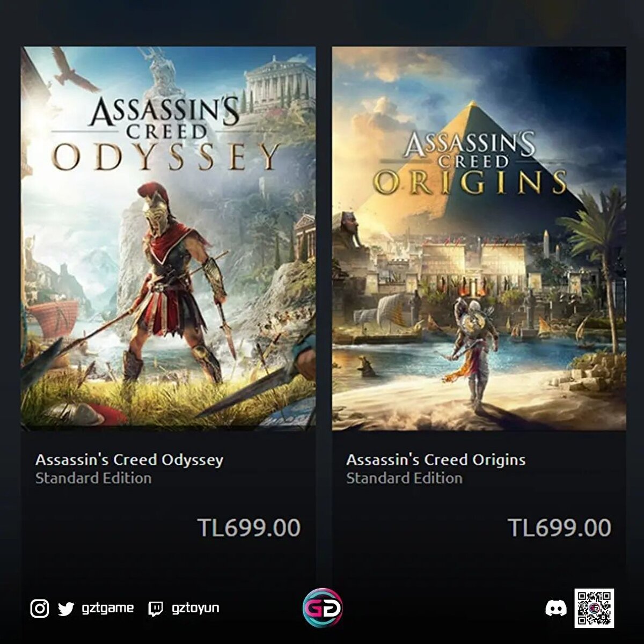The height and width of the screenshot is (644, 644).
Task: Open the gztgame social handle
Action: tap(107, 608)
